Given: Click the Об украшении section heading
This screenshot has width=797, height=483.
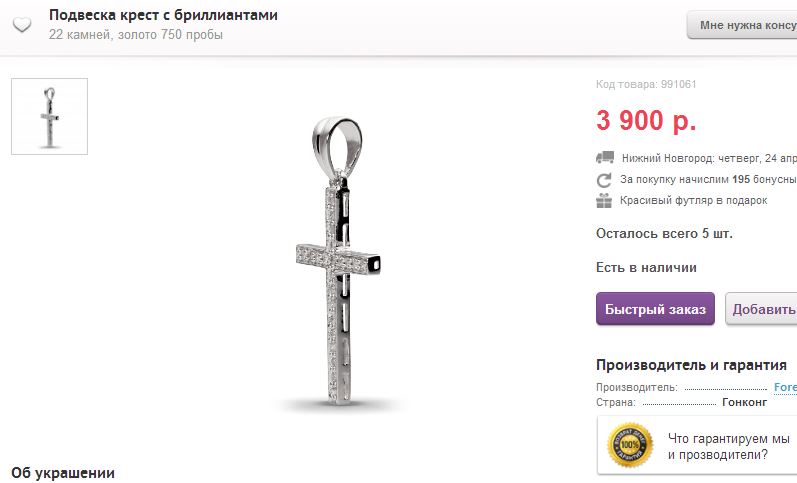Looking at the screenshot, I should coord(63,473).
